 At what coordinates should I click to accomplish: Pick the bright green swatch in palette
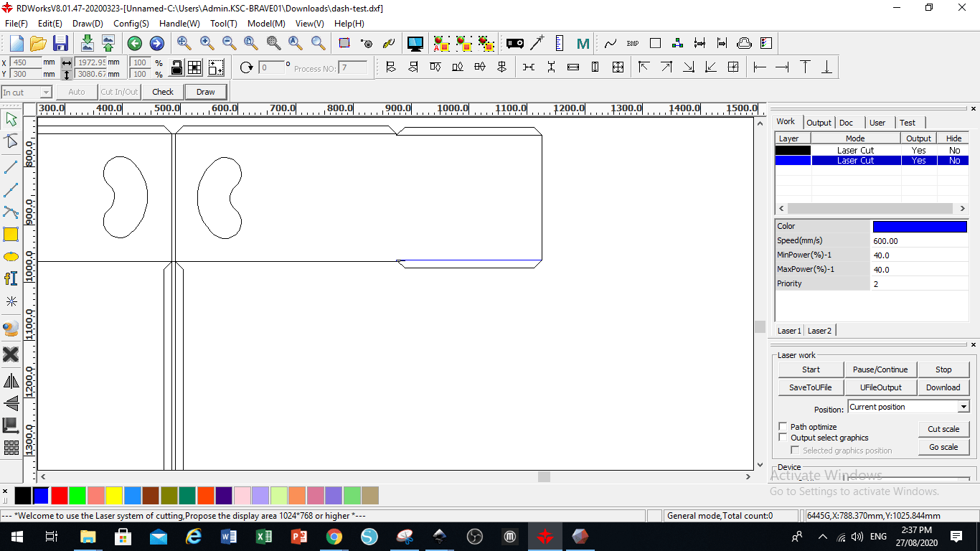pyautogui.click(x=77, y=496)
